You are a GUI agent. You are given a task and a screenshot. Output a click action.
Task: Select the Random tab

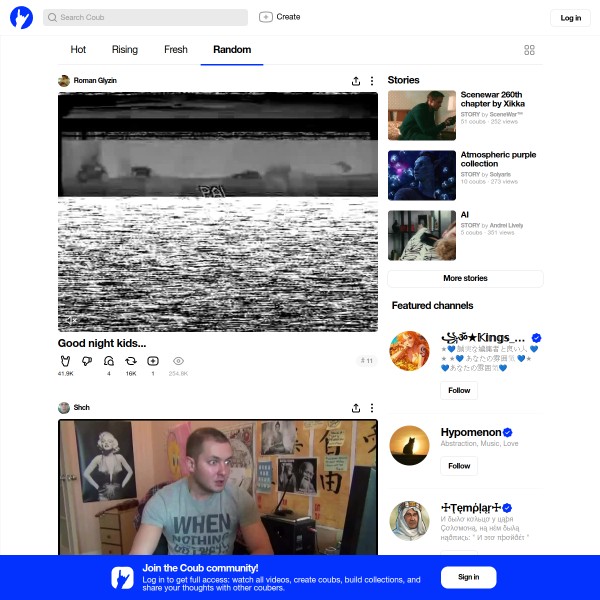pyautogui.click(x=232, y=50)
